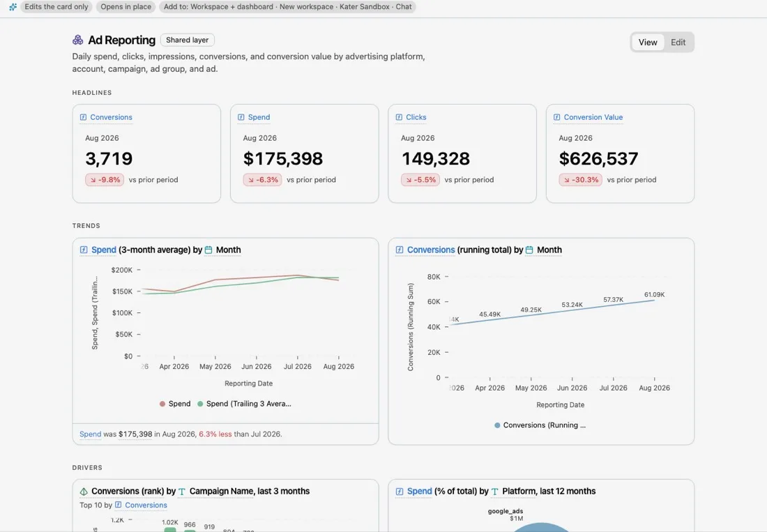Open the Clicks headline link
Image resolution: width=767 pixels, height=532 pixels.
pyautogui.click(x=416, y=117)
